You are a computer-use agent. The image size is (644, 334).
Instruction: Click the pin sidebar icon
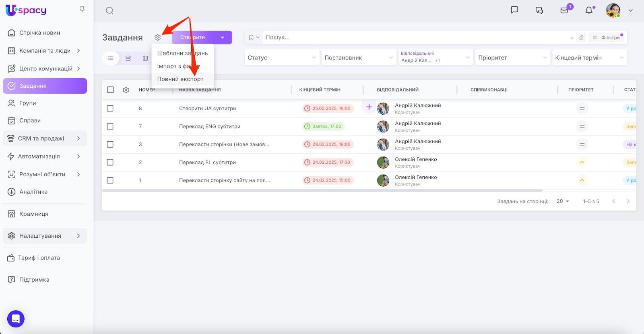click(82, 9)
